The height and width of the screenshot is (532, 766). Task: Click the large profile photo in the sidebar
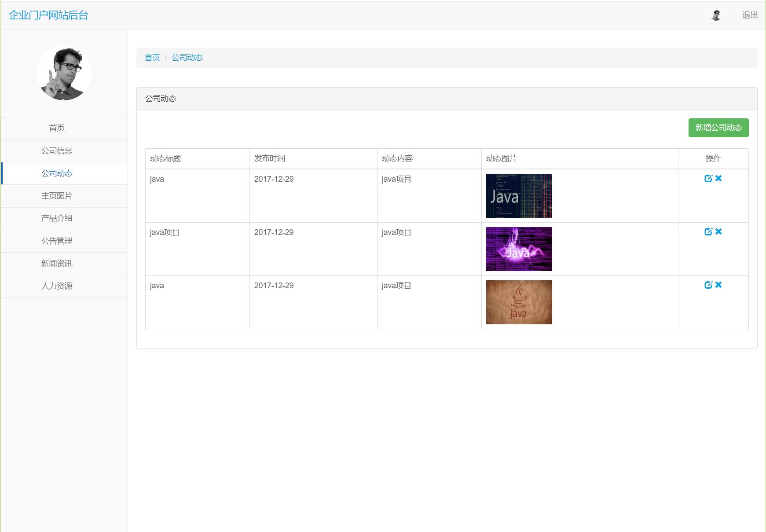click(x=64, y=73)
